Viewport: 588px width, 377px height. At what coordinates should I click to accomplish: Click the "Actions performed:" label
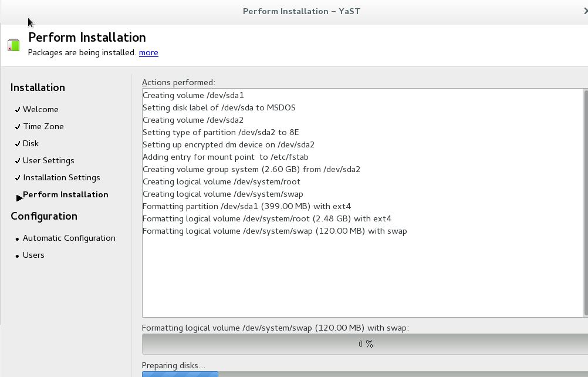tap(178, 83)
